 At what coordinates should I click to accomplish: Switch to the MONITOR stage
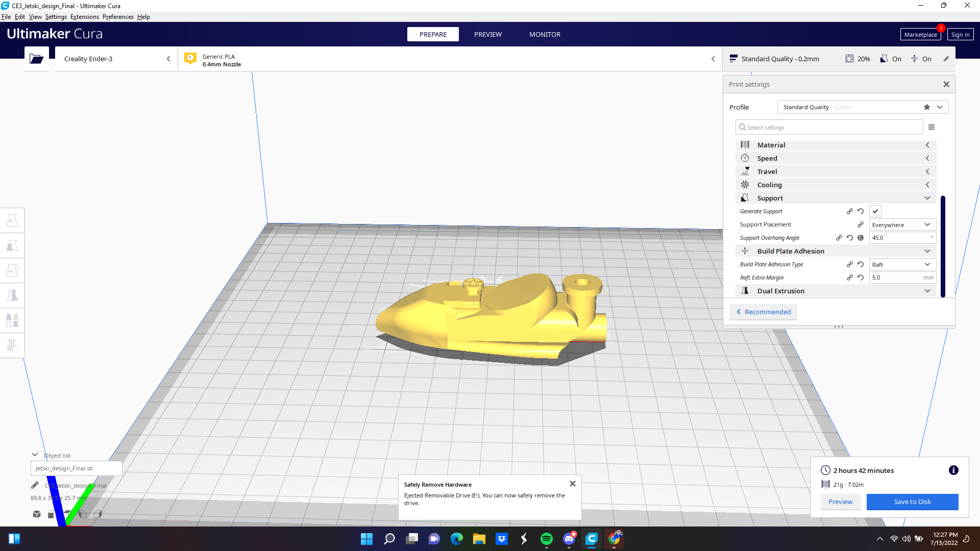(x=545, y=34)
